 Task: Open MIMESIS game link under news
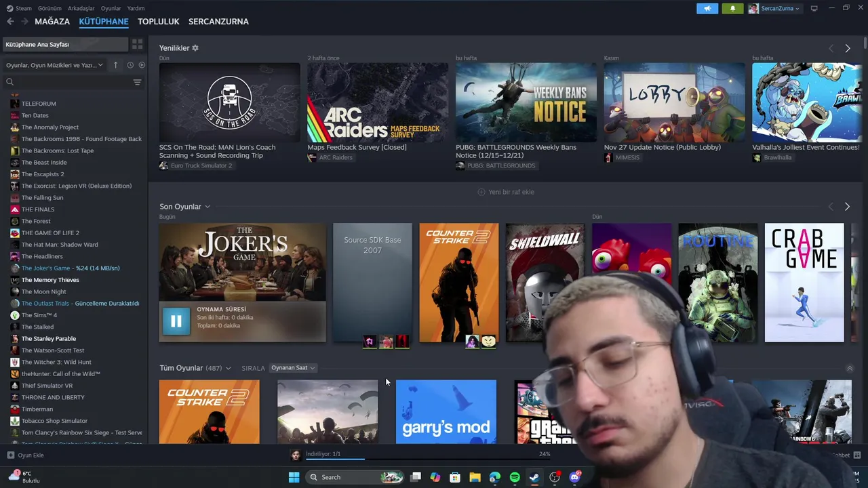point(627,157)
